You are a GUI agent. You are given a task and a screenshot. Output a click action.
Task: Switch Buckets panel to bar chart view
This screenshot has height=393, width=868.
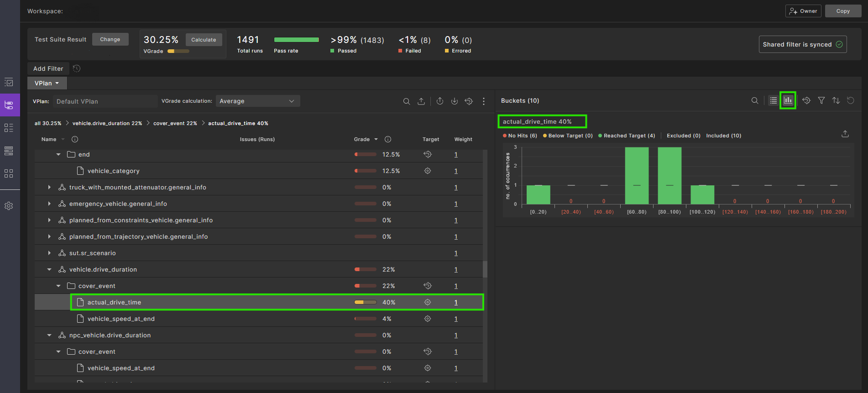tap(788, 100)
